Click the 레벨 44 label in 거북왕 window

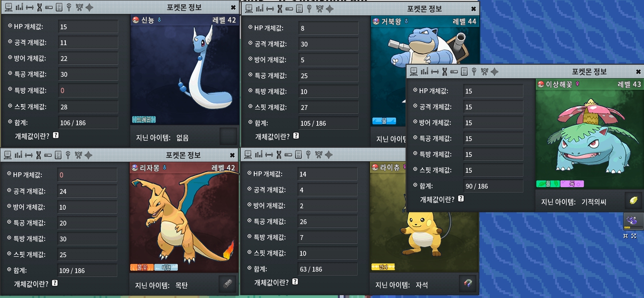pyautogui.click(x=464, y=21)
